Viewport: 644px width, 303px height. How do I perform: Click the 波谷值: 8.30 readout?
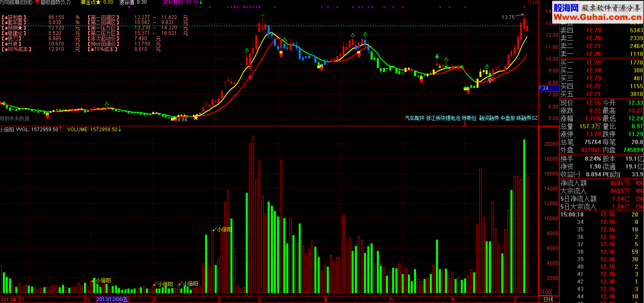pyautogui.click(x=133, y=2)
